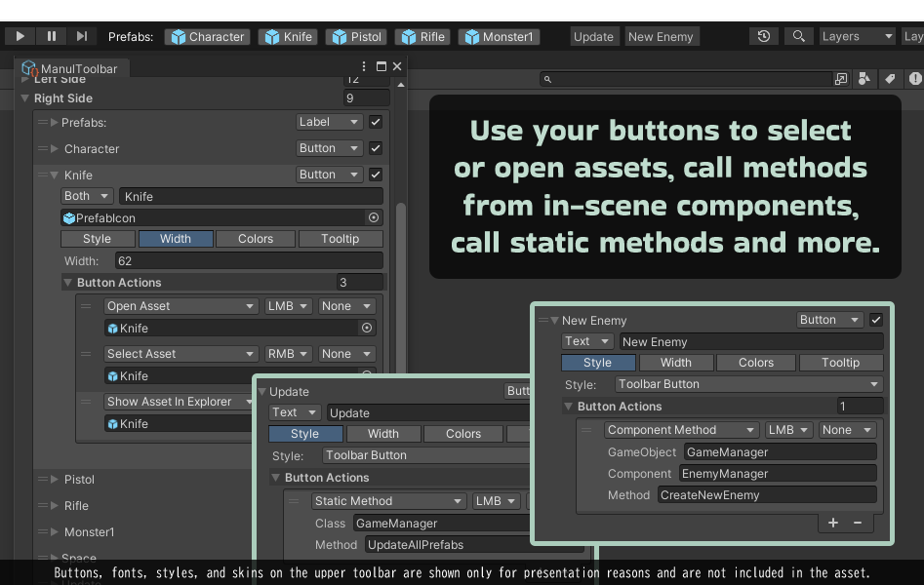Toggle the Character button checkbox

(376, 148)
